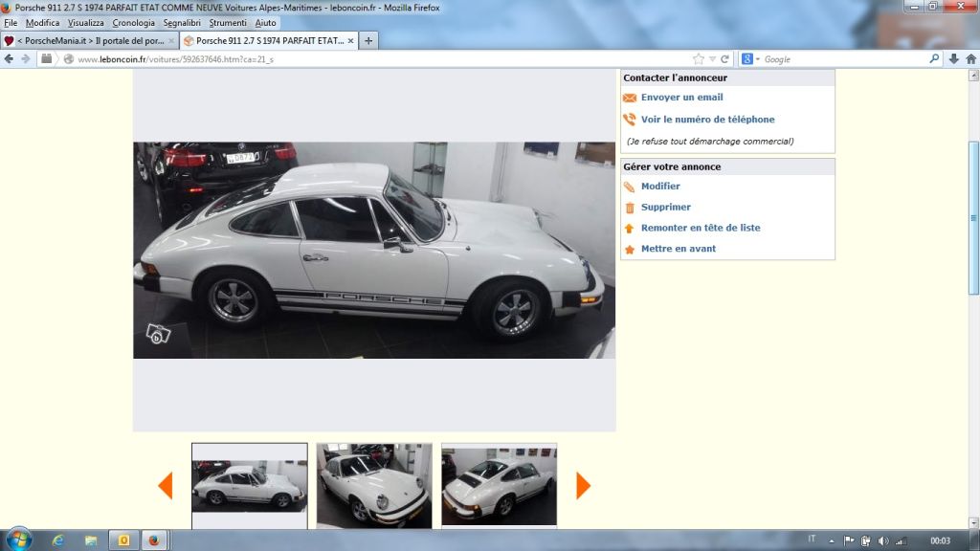Open the Windows Start menu
The height and width of the screenshot is (551, 980).
click(x=19, y=540)
